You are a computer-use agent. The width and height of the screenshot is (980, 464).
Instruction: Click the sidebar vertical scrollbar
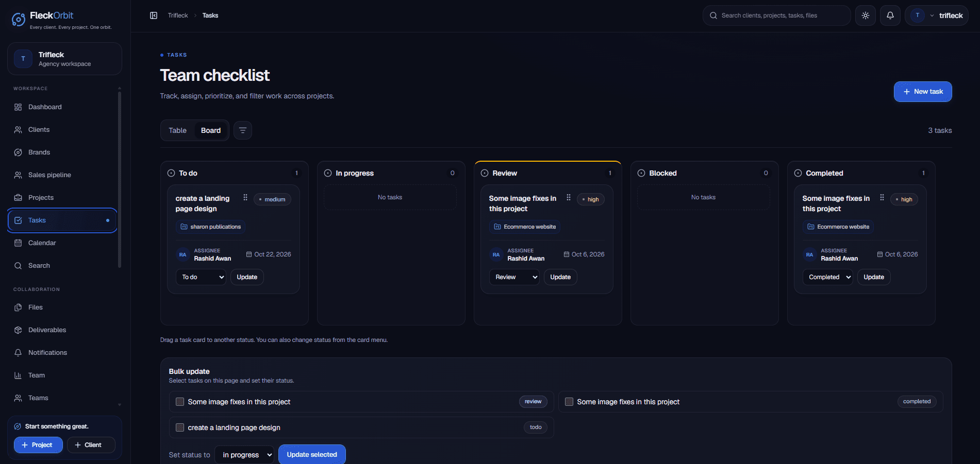click(120, 180)
